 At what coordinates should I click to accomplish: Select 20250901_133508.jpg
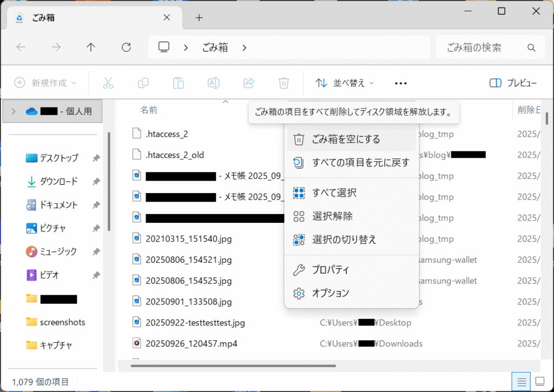(x=189, y=302)
